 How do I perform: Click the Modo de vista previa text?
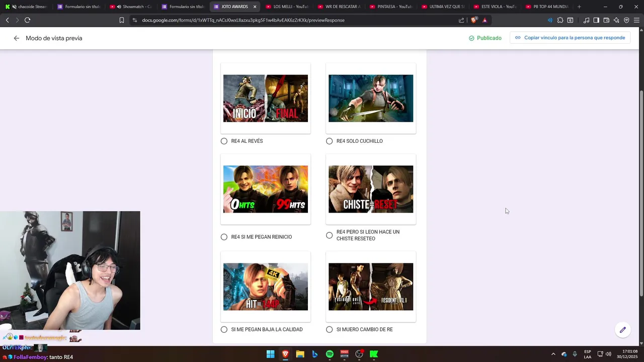pyautogui.click(x=54, y=38)
